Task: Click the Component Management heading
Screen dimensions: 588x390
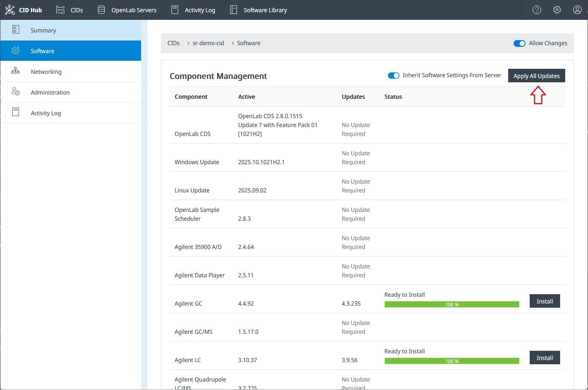Action: [218, 76]
